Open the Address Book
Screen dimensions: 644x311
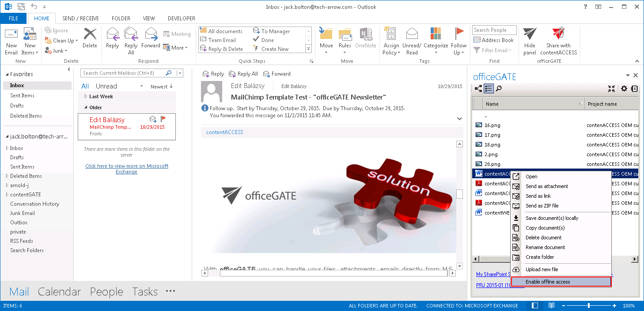tap(494, 40)
